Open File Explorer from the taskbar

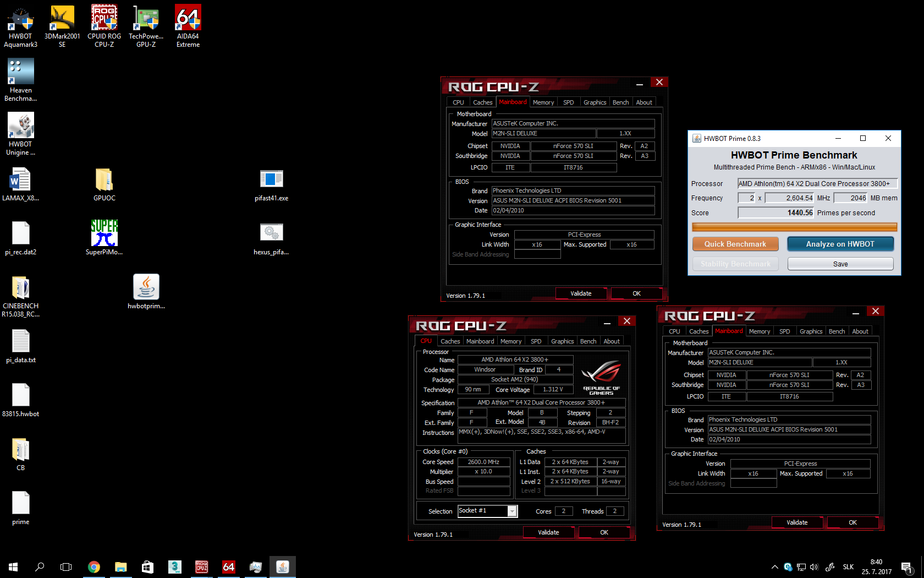pos(121,567)
